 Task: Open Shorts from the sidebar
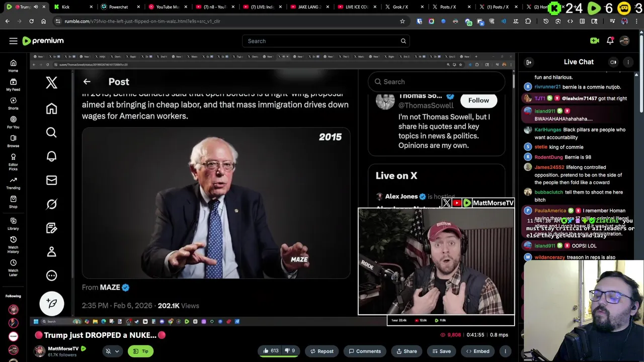(x=13, y=104)
